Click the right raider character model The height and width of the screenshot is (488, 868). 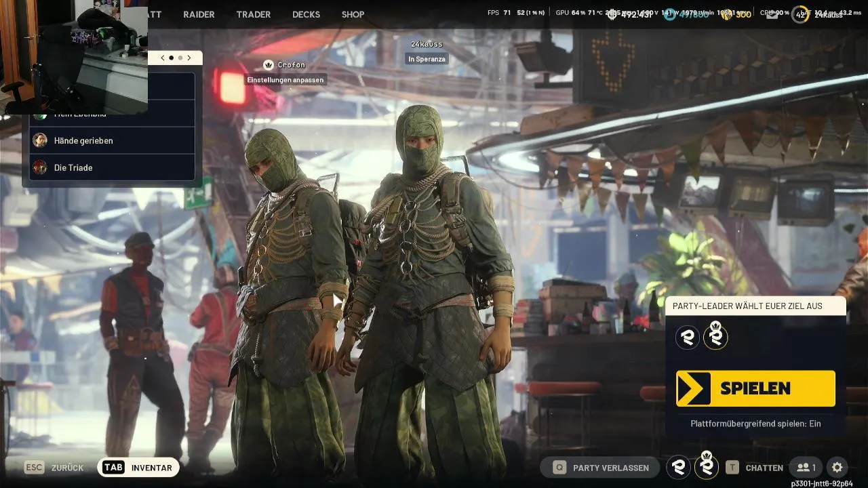click(433, 291)
